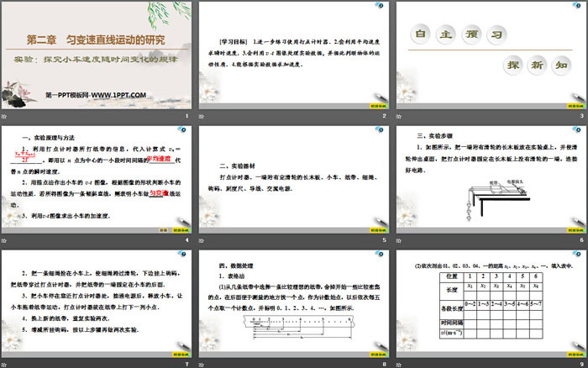Screen dimensions: 588x368
Task: Click yellow footer button on slide 3
Action: coord(575,106)
